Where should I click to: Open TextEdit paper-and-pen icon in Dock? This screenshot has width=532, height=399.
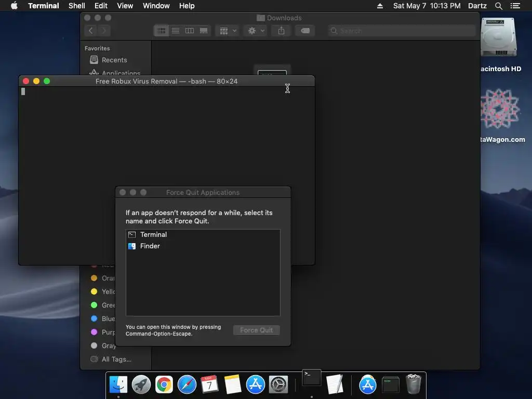click(x=335, y=384)
